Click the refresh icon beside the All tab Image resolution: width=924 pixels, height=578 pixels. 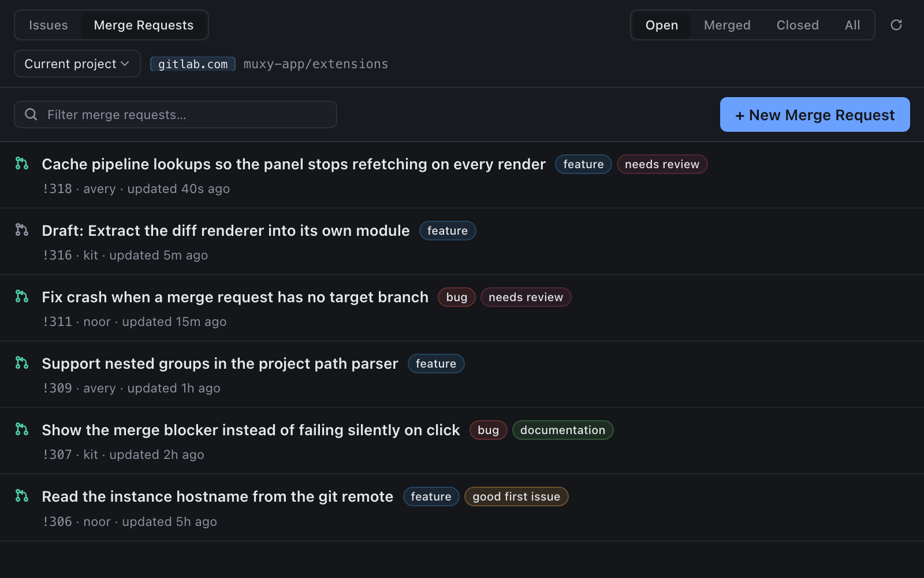click(x=896, y=25)
